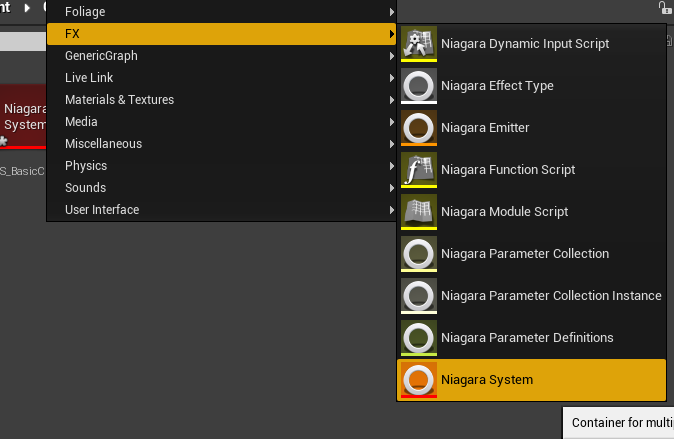The width and height of the screenshot is (674, 439).
Task: Create a new Niagara System
Action: pos(531,380)
